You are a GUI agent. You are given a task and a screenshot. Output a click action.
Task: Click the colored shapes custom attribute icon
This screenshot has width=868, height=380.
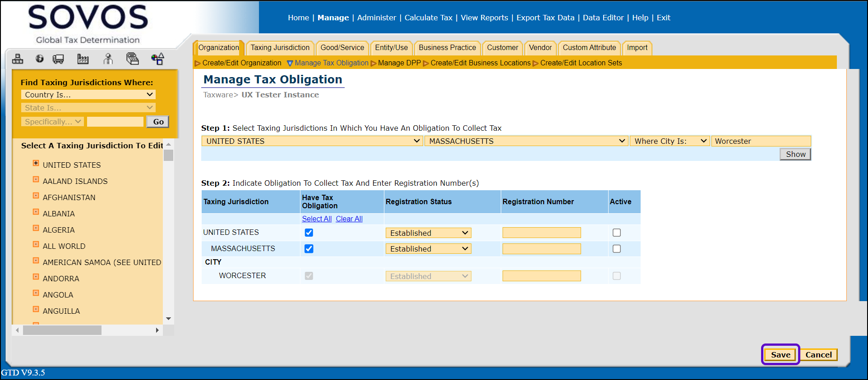[157, 59]
